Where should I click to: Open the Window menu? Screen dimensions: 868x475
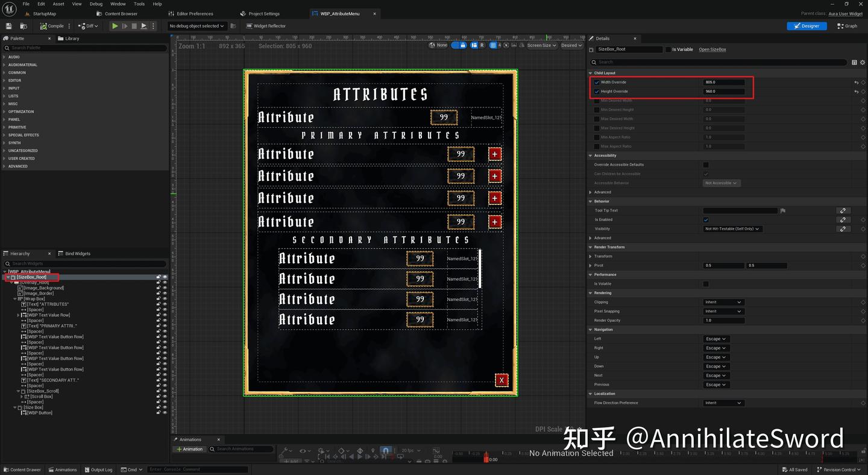(x=118, y=4)
